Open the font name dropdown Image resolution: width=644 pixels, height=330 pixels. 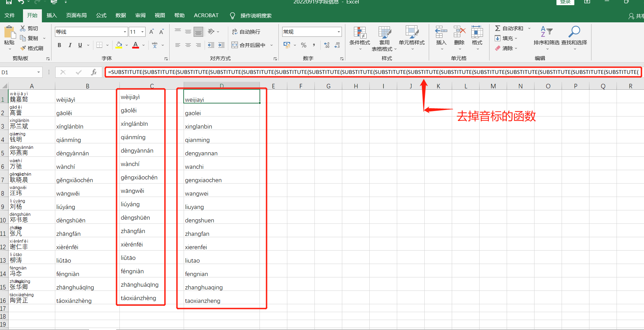(x=125, y=32)
